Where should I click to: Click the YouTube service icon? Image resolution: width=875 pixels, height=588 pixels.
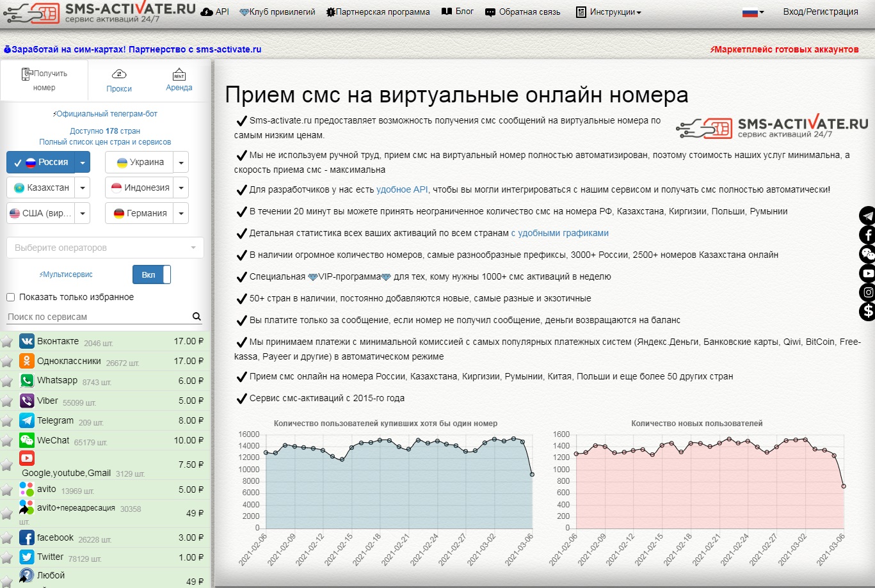point(27,458)
